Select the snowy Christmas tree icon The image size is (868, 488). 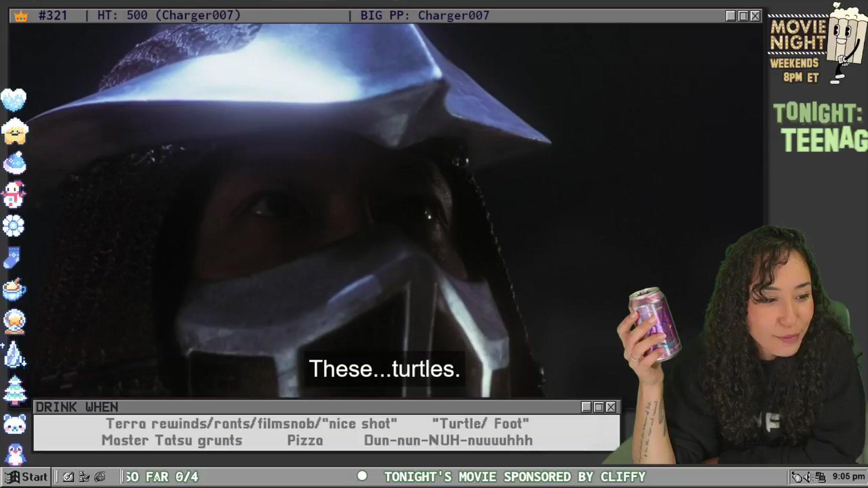coord(15,389)
